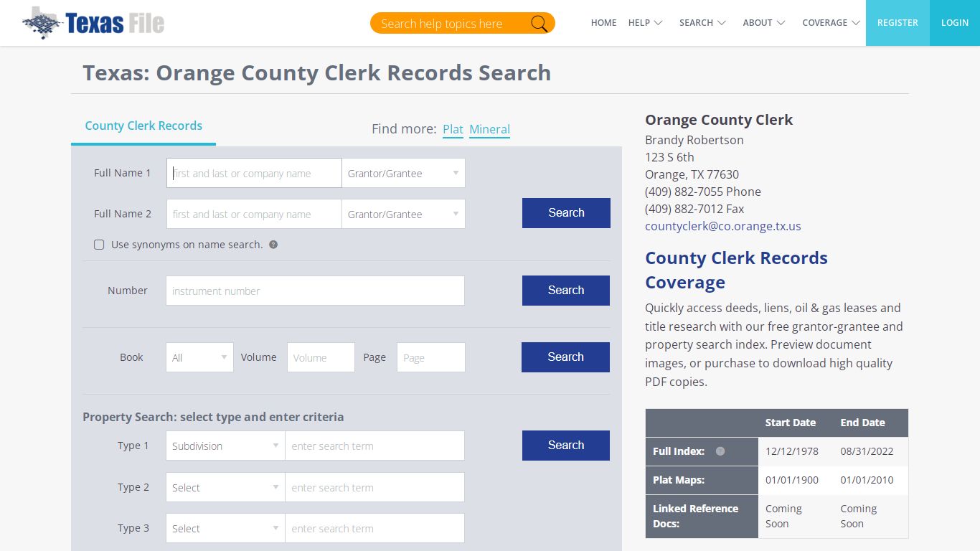Click the 'Search help topics here' field
Screen dimensions: 980x551
point(452,24)
